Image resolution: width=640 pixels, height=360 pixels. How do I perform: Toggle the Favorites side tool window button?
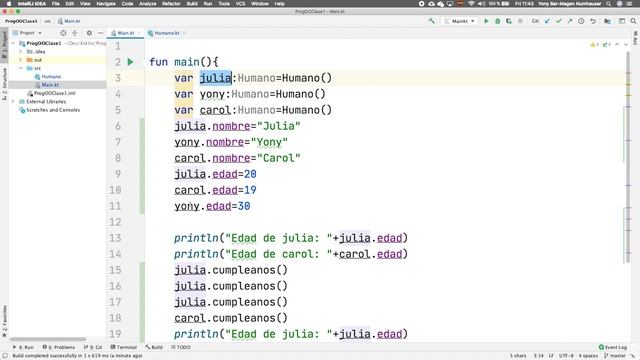[x=4, y=321]
